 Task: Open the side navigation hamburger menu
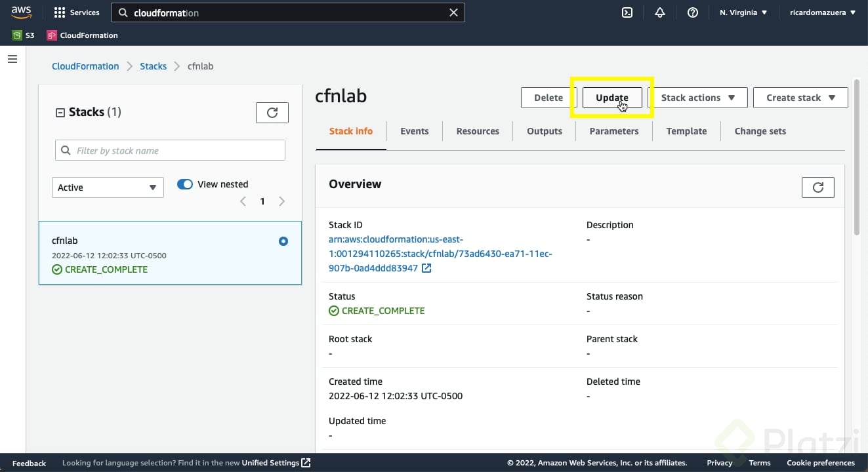[12, 59]
